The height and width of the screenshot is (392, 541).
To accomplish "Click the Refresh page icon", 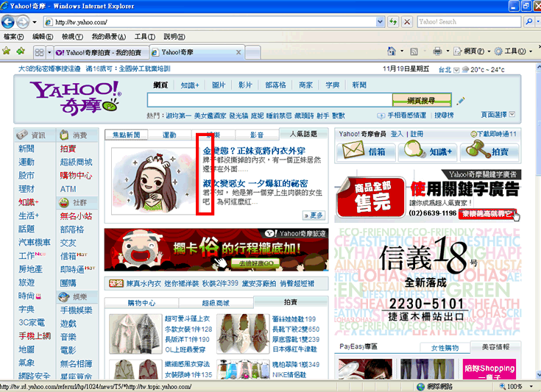I will (x=393, y=22).
